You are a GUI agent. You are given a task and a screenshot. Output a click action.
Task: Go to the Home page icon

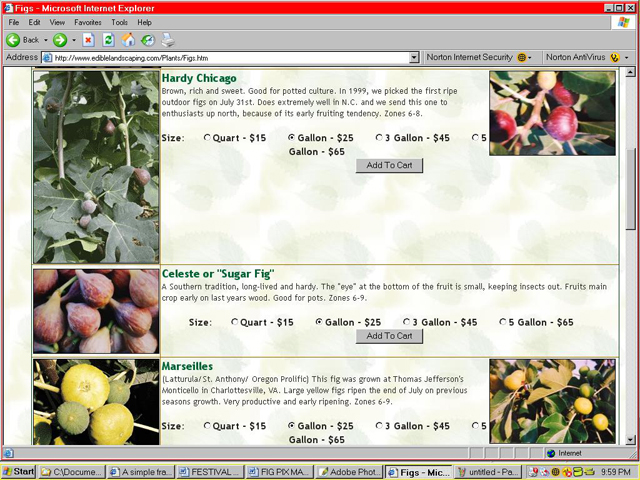tap(128, 40)
